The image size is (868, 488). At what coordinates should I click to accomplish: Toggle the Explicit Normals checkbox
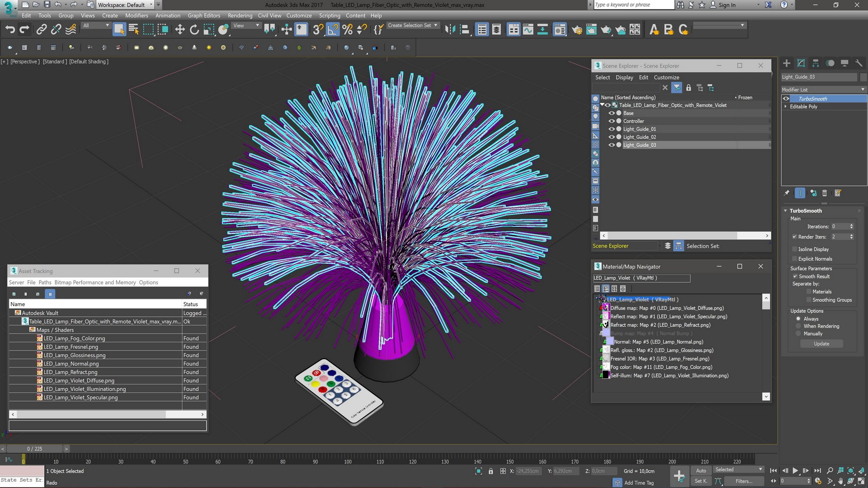(795, 259)
